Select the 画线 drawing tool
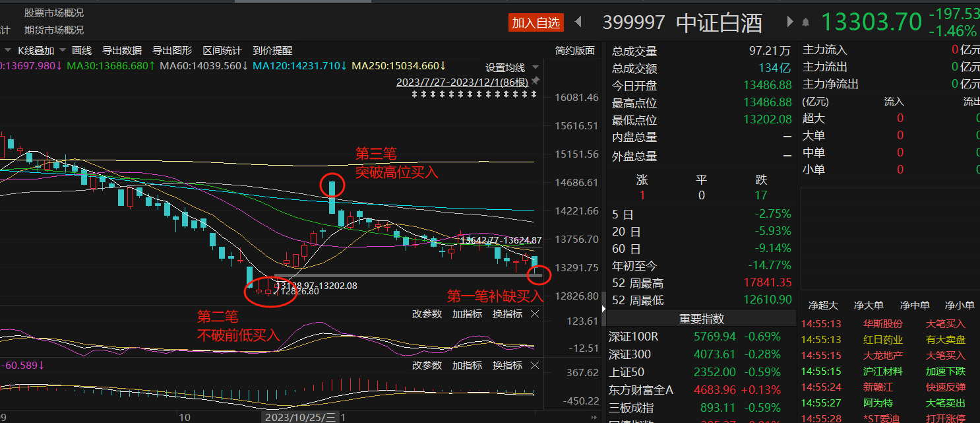Screen dimensions: 980x423 click(82, 50)
